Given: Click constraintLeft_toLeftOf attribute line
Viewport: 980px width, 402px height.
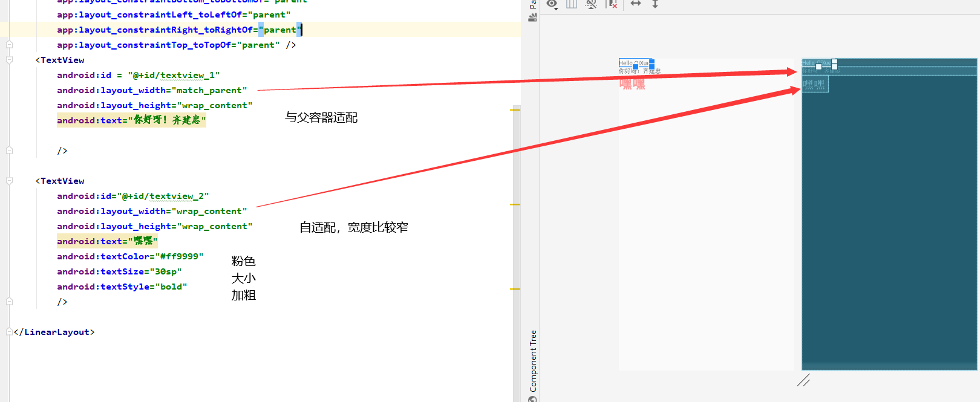Looking at the screenshot, I should [174, 15].
